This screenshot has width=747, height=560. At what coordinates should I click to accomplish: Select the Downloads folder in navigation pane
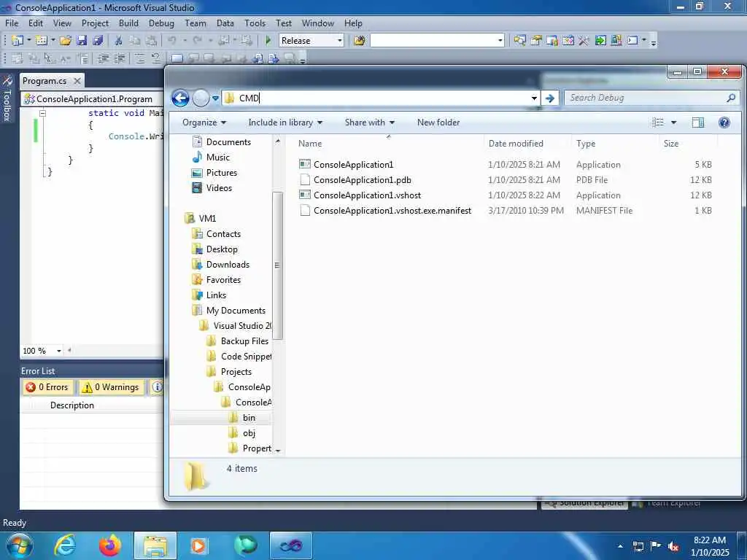click(x=228, y=264)
